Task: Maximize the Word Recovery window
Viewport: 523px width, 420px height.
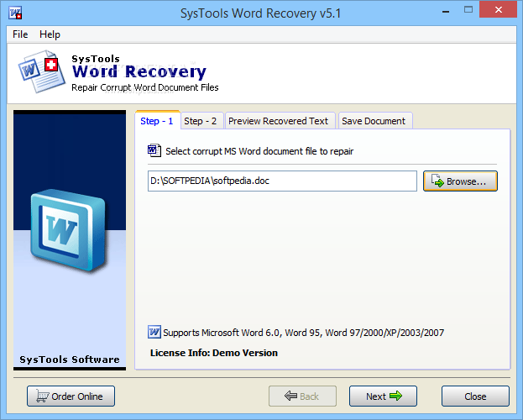Action: pos(468,10)
